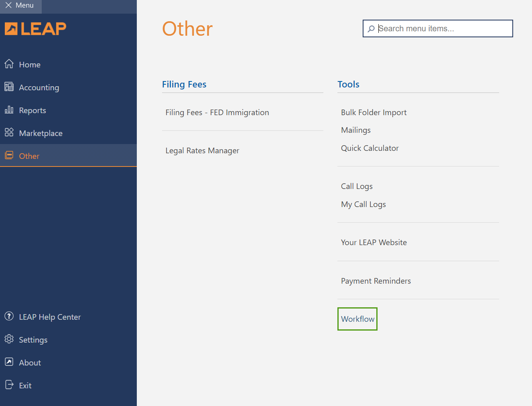Launch Bulk Folder Import tool
This screenshot has width=532, height=406.
point(374,113)
